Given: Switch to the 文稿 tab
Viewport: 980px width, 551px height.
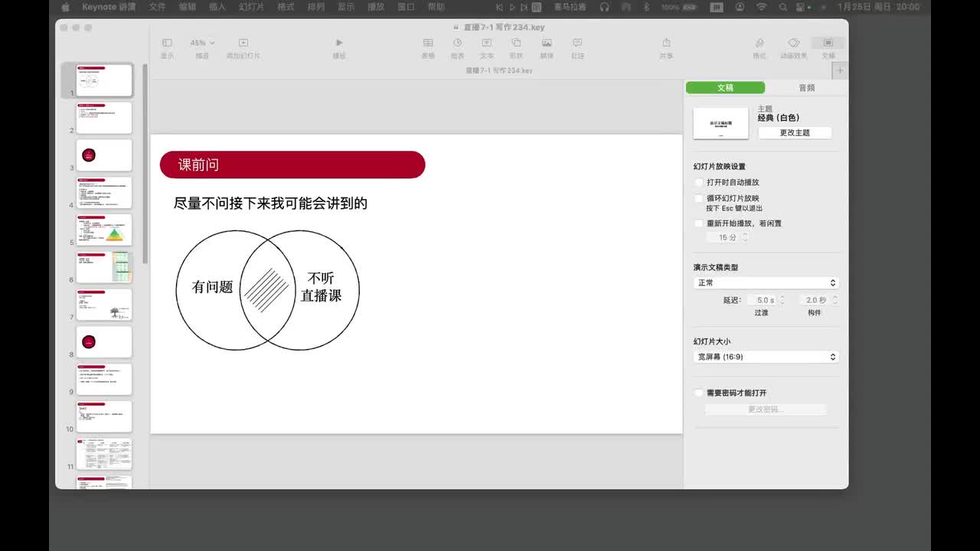Looking at the screenshot, I should (725, 88).
